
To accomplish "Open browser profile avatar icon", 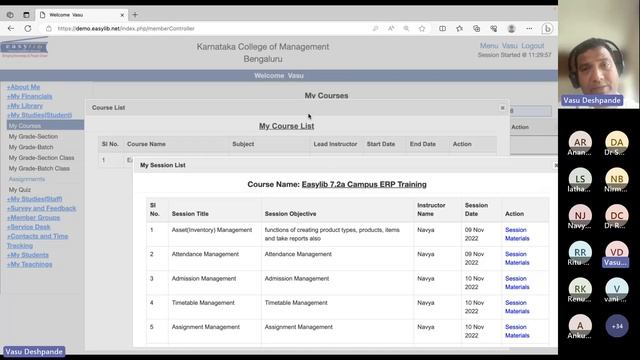I will click(x=511, y=29).
